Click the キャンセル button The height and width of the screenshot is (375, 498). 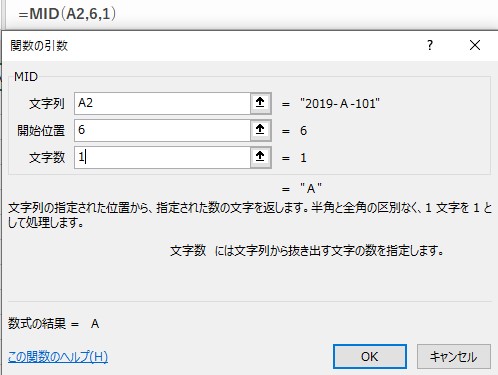click(x=454, y=357)
